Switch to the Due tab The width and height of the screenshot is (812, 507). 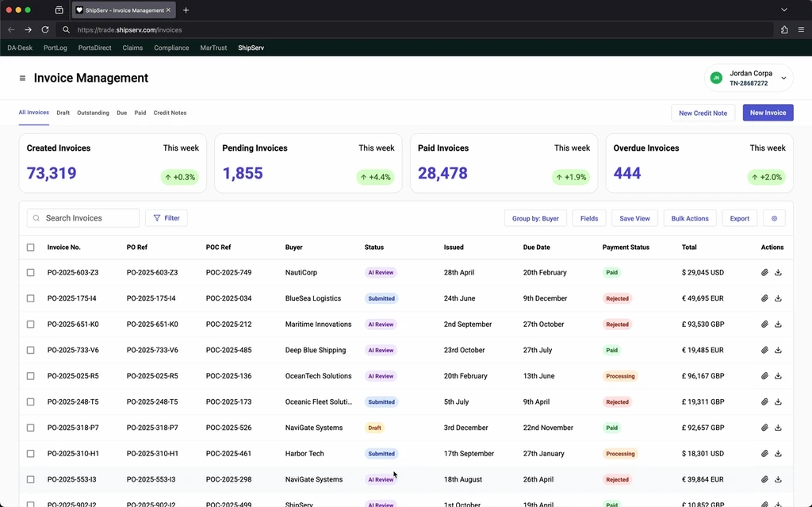pos(121,113)
